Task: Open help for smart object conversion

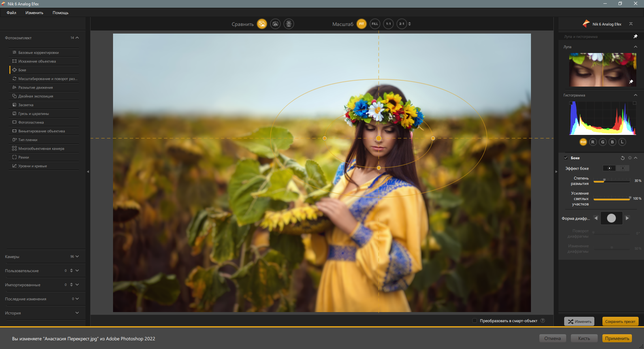Action: (x=543, y=320)
